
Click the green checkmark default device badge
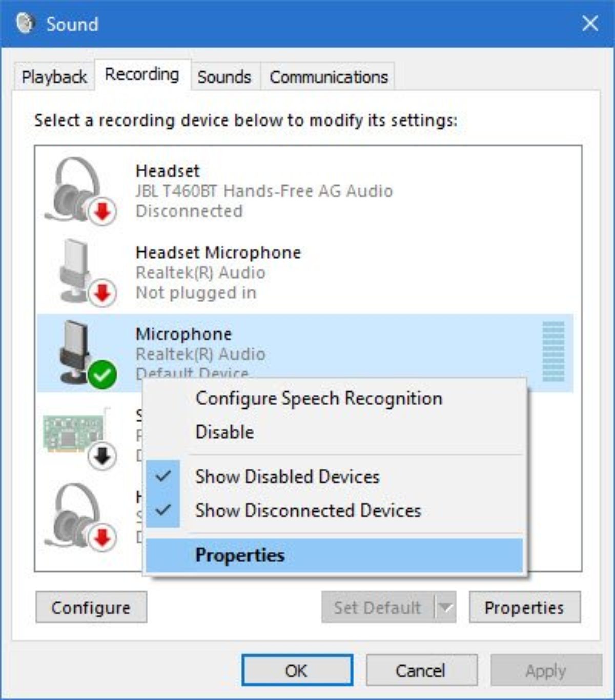(x=102, y=375)
